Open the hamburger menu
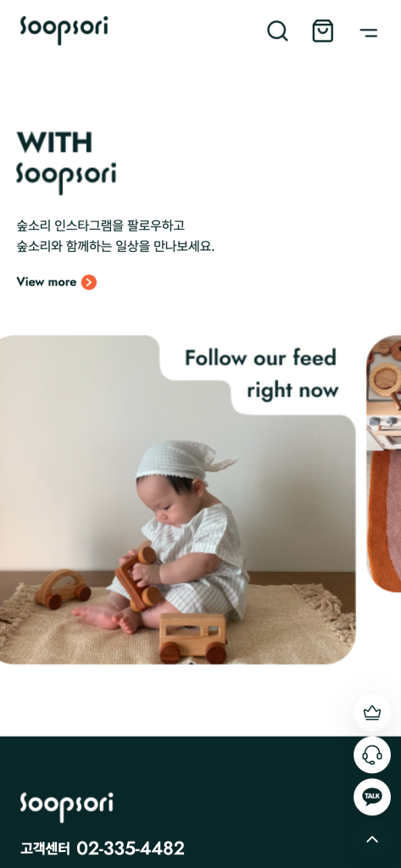The width and height of the screenshot is (401, 868). click(x=368, y=32)
